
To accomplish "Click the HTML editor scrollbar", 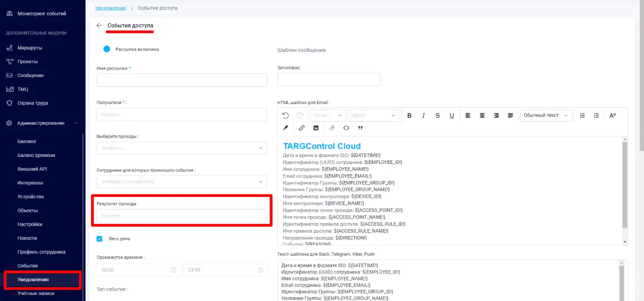I will pos(625,185).
